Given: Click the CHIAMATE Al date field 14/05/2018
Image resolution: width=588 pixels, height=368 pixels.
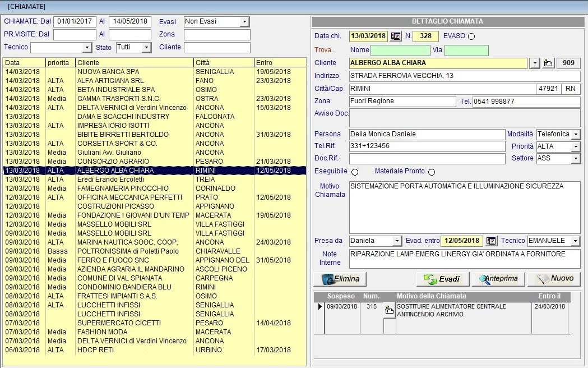Looking at the screenshot, I should (130, 22).
